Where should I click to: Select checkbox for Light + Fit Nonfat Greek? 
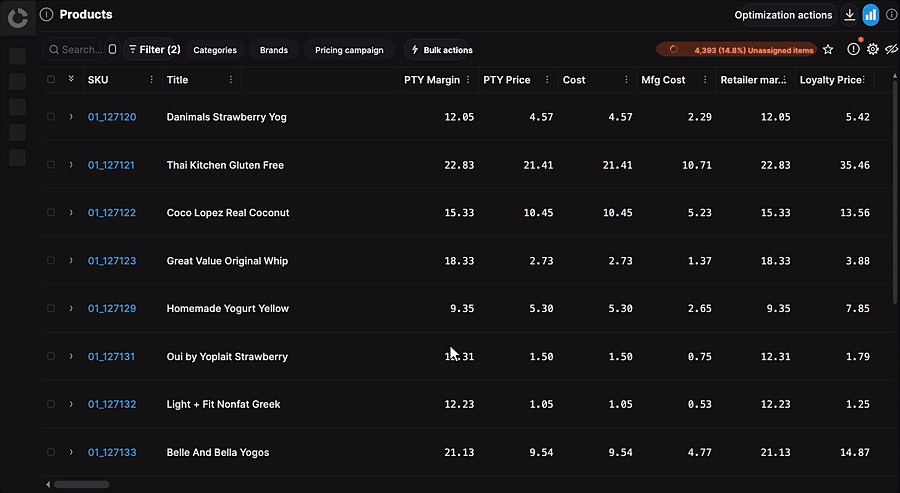pos(51,404)
